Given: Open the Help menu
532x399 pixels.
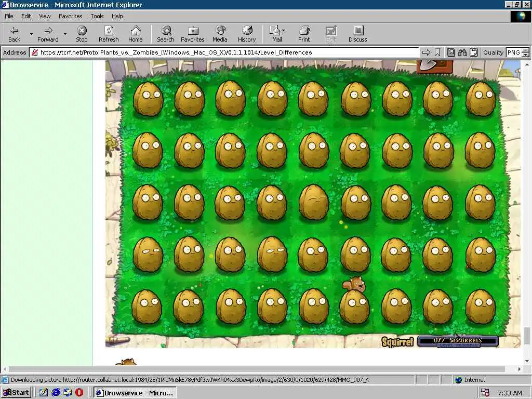Looking at the screenshot, I should (117, 16).
